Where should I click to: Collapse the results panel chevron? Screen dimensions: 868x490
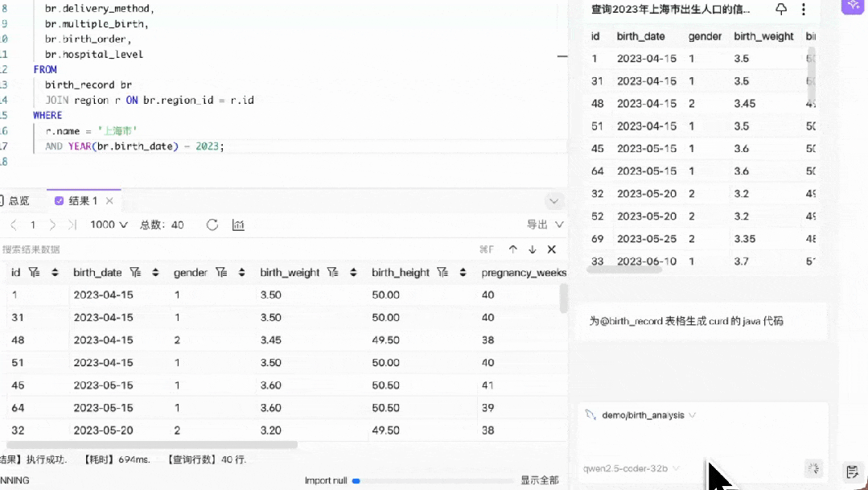(553, 200)
